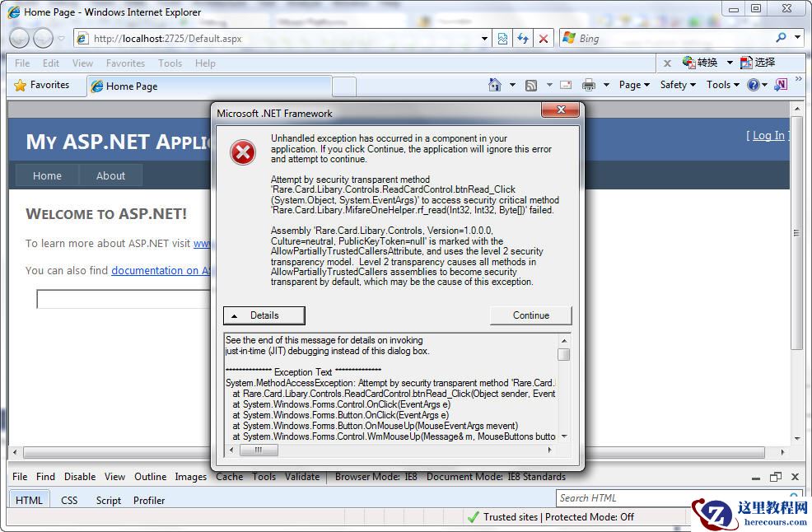Viewport: 812px width, 532px height.
Task: Open the recent pages dropdown arrow
Action: click(61, 39)
